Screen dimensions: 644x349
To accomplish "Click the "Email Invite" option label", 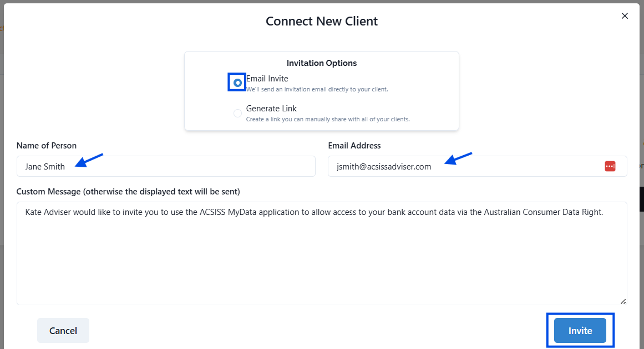I will coord(267,79).
